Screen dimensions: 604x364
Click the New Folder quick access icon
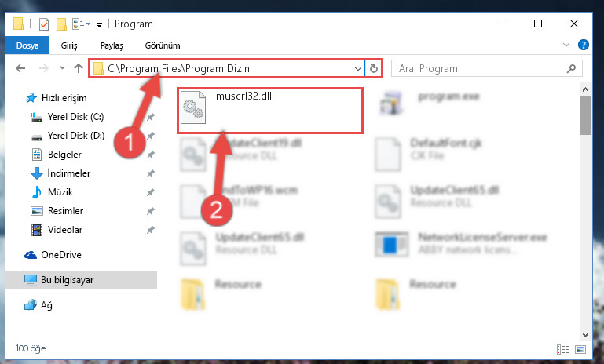pyautogui.click(x=61, y=24)
